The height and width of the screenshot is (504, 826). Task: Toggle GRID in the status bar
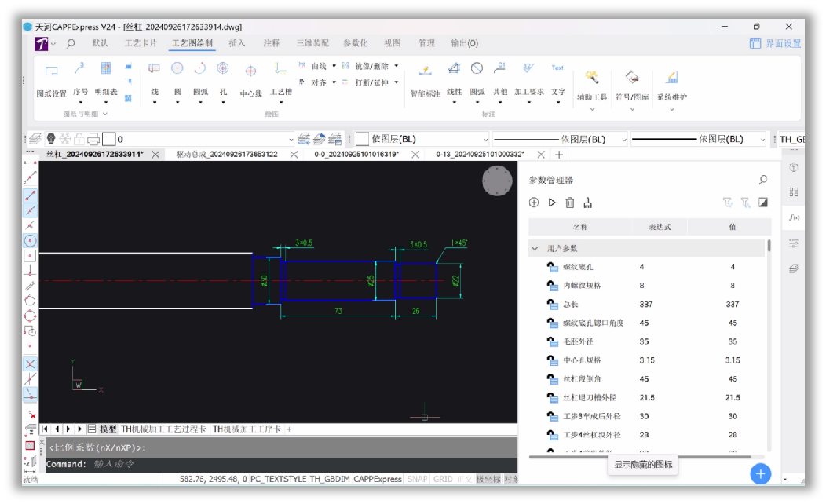click(443, 479)
